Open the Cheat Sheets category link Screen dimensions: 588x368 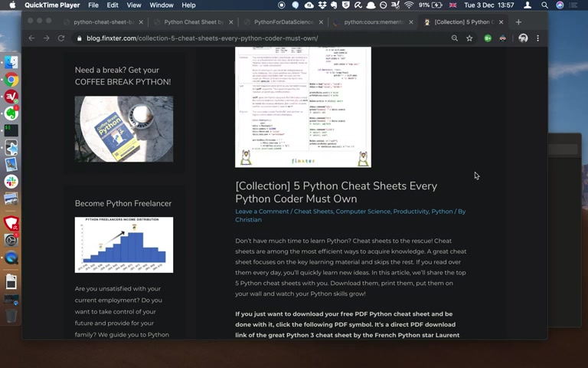pyautogui.click(x=313, y=212)
